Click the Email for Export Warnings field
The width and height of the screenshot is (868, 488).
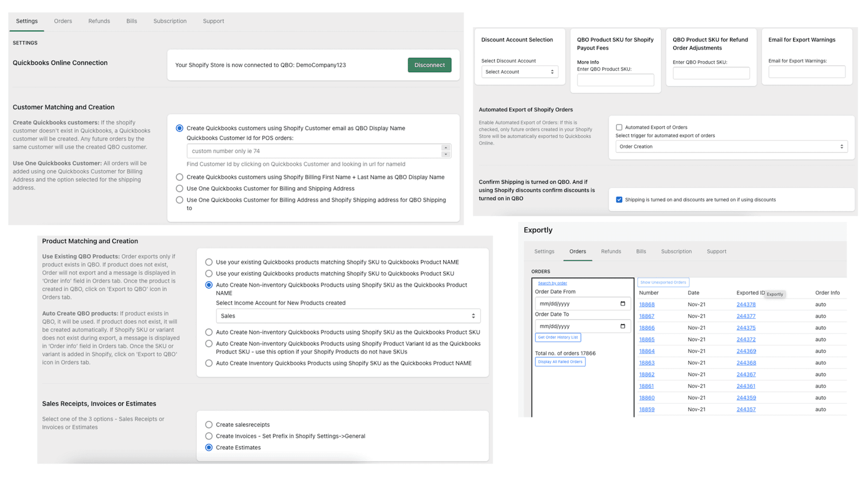[x=807, y=72]
